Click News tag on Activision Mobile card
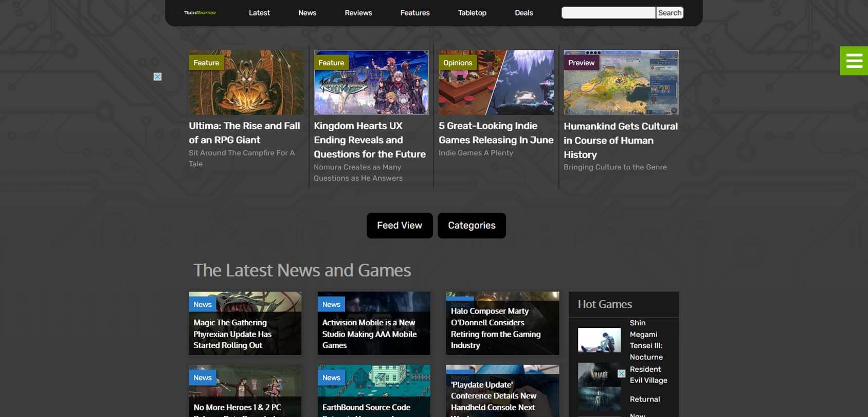 [x=331, y=304]
